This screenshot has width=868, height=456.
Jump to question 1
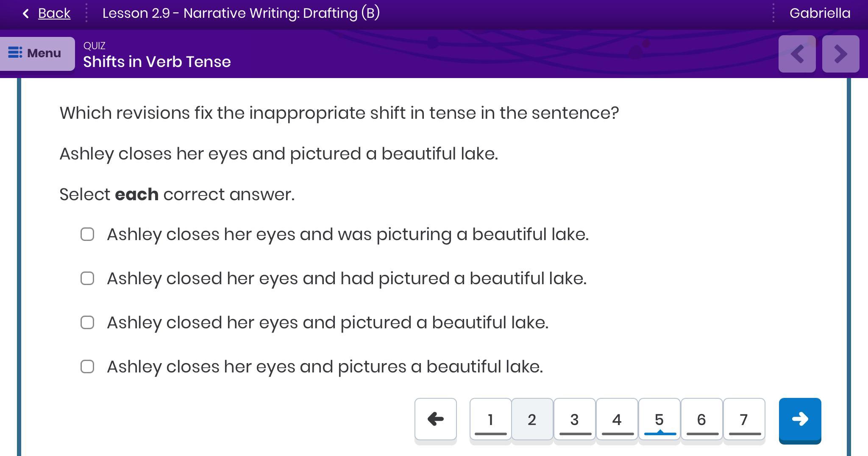490,419
